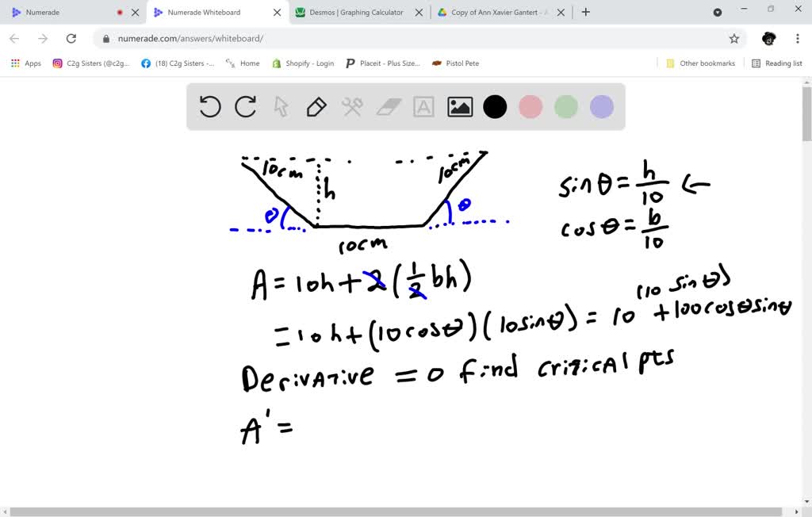Screen dimensions: 812x517
Task: Select the pointer selection tool
Action: [281, 106]
